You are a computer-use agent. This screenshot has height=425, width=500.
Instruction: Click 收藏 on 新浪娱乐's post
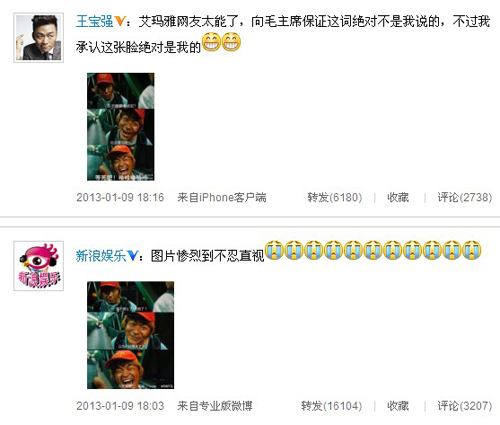tap(398, 406)
